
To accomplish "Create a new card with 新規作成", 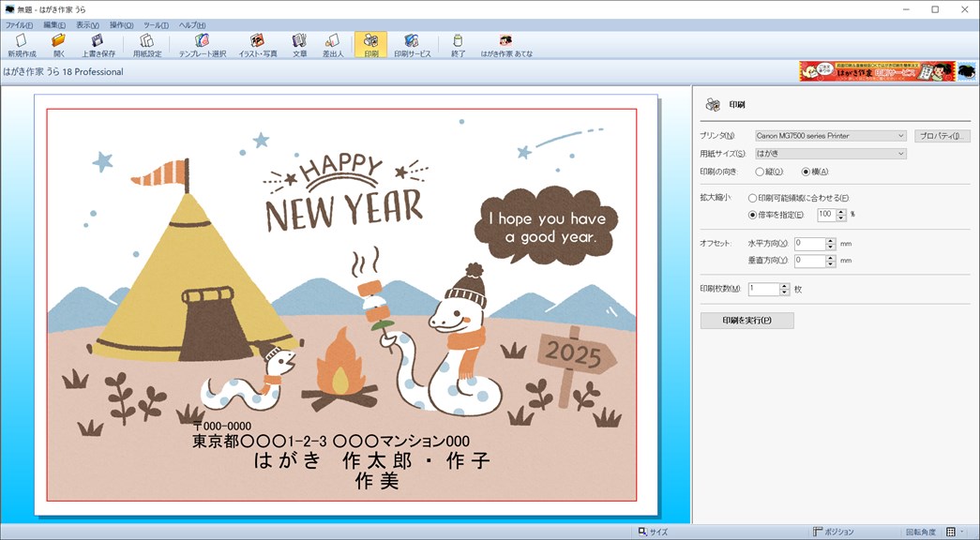I will coord(22,45).
